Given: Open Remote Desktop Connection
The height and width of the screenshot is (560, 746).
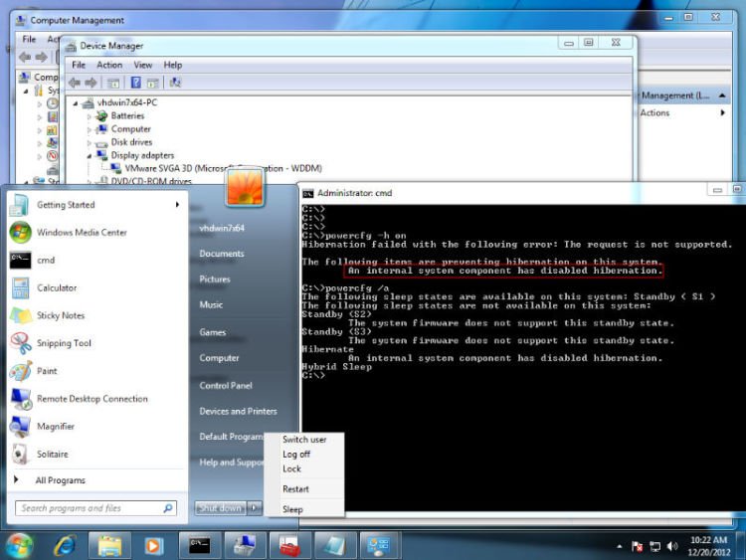Looking at the screenshot, I should pos(93,399).
